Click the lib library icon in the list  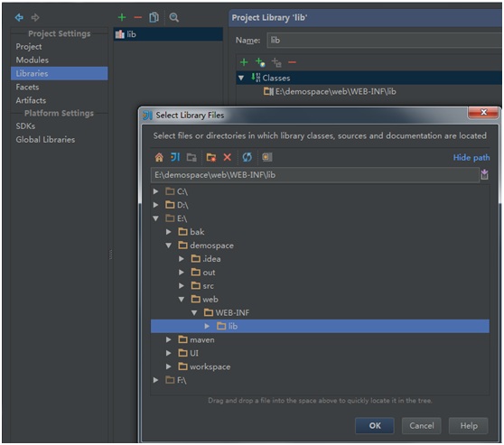[119, 34]
